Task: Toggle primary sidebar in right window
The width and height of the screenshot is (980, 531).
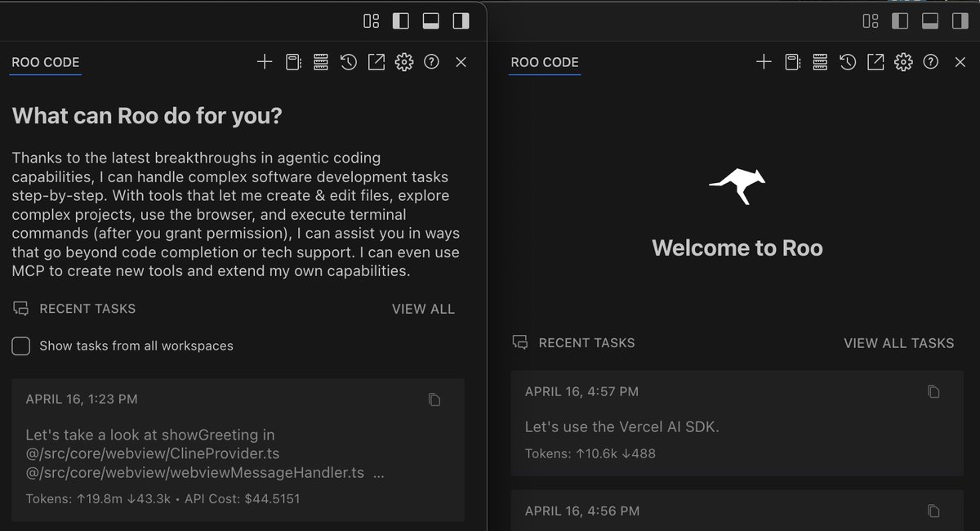Action: [x=900, y=21]
